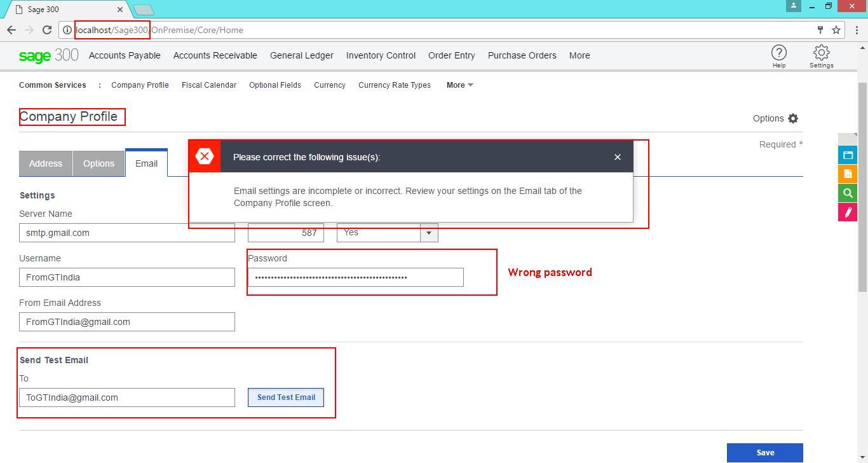Click the Save button

(x=765, y=453)
